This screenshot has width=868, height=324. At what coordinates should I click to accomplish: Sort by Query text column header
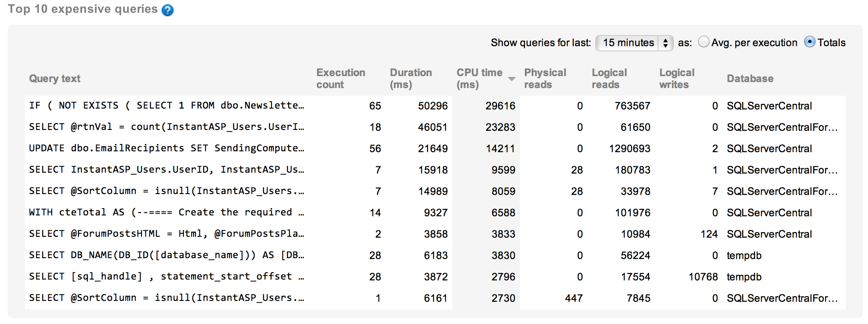coord(55,79)
